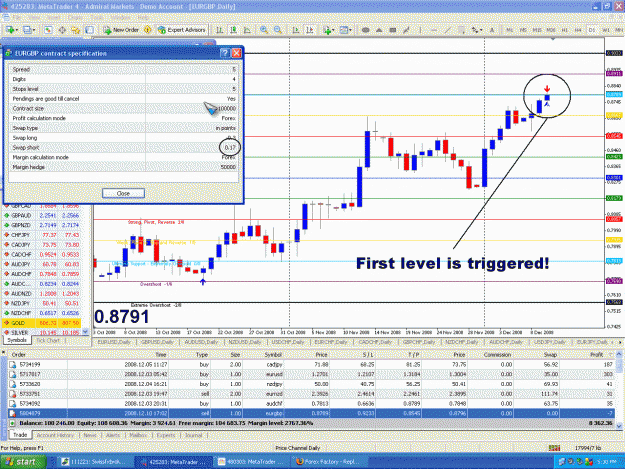The width and height of the screenshot is (625, 469).
Task: Select the Swap short row
Action: (x=124, y=148)
